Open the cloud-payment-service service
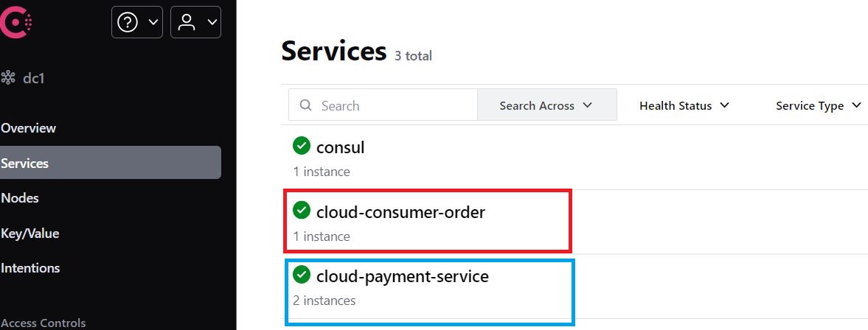 [402, 277]
